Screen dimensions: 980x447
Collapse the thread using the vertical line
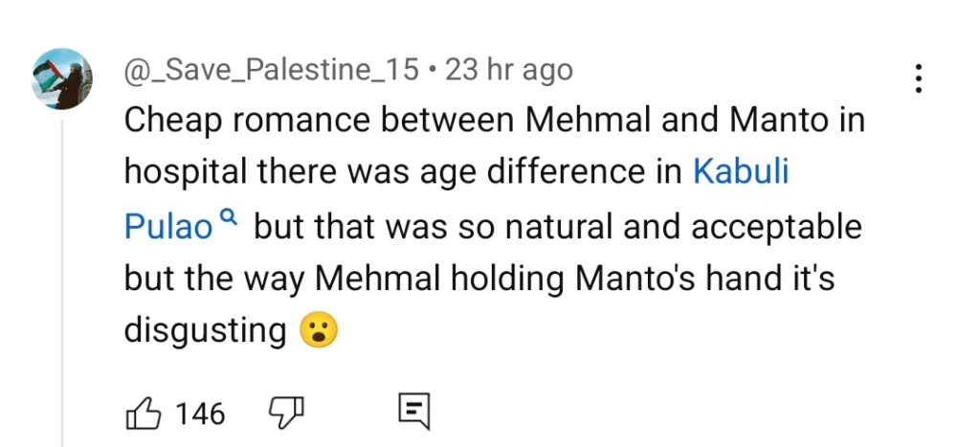pyautogui.click(x=63, y=287)
